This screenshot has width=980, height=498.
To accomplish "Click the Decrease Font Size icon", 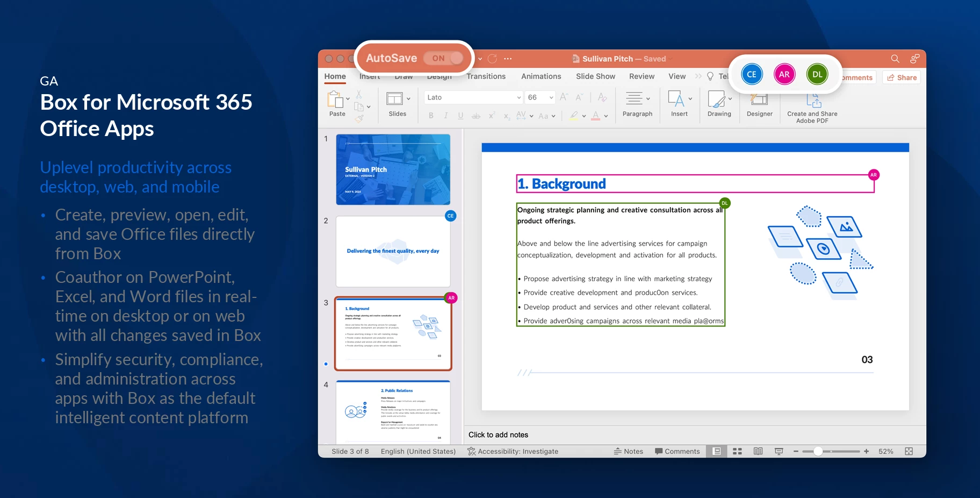I will 579,97.
